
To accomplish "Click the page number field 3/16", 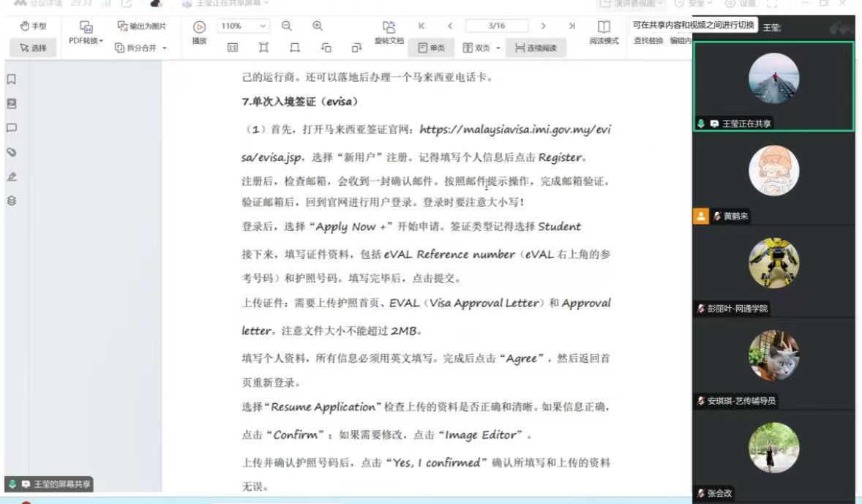I will coord(495,26).
